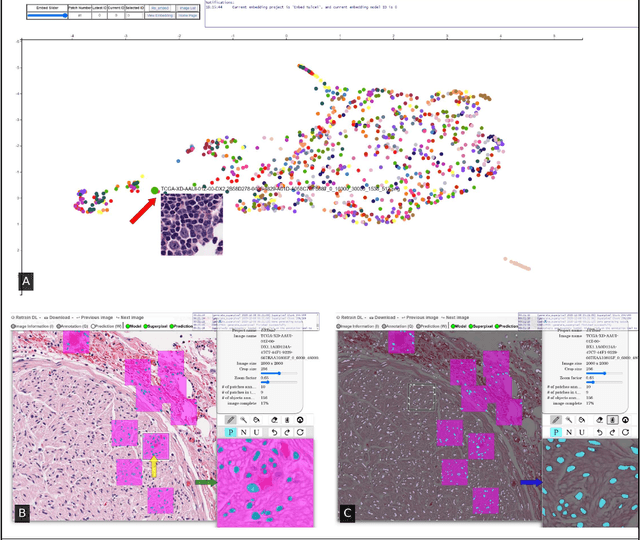This screenshot has height=540, width=640.
Task: Select the eraser tool in panel C
Action: pos(600,420)
